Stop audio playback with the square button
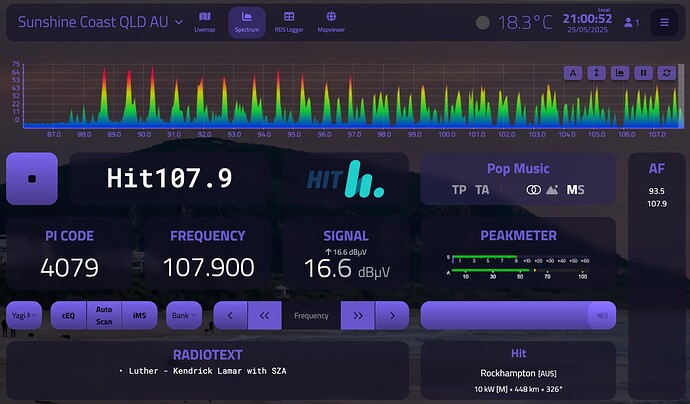Image resolution: width=690 pixels, height=404 pixels. (x=32, y=179)
